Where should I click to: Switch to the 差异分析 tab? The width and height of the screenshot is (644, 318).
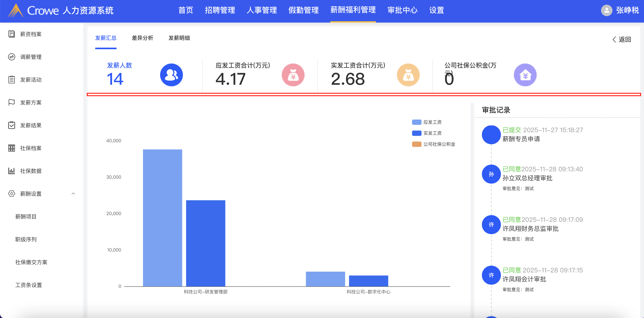point(142,38)
